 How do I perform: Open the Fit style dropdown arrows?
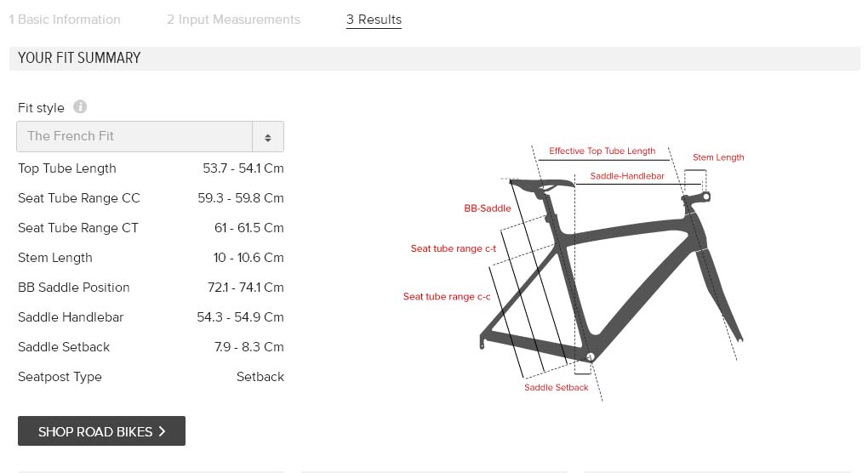pyautogui.click(x=268, y=137)
